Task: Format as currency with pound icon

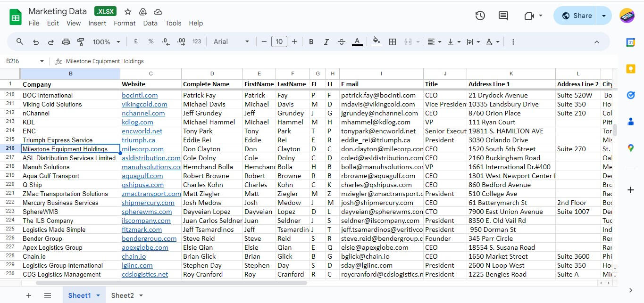Action: tap(136, 41)
